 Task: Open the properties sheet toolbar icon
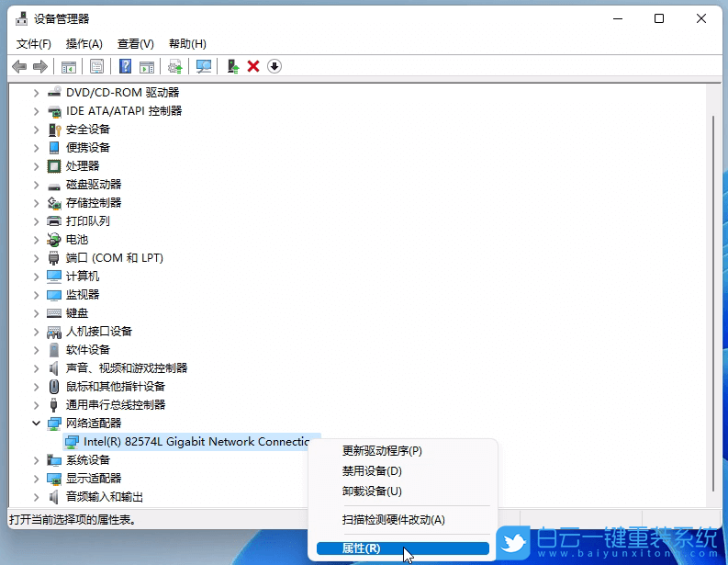96,66
